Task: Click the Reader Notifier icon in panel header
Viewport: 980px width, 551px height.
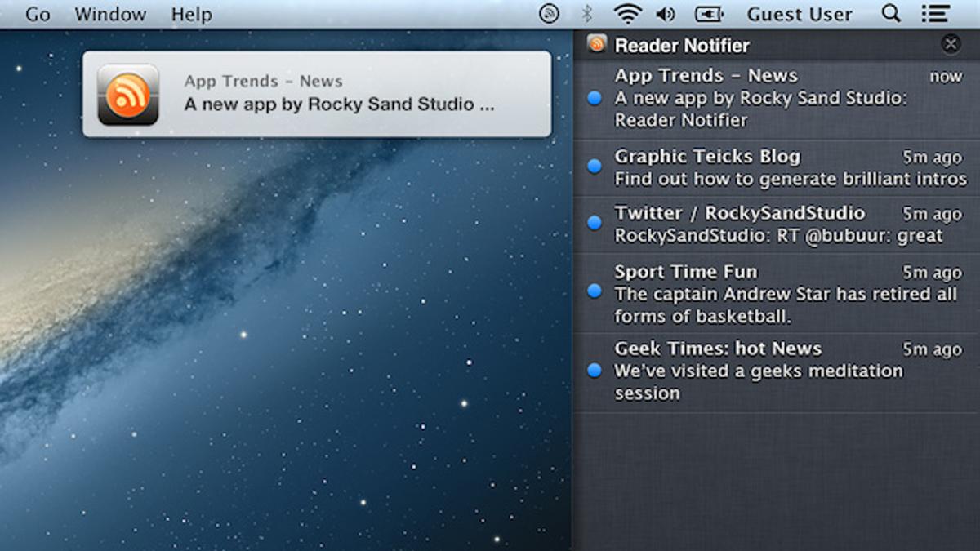Action: [x=597, y=45]
